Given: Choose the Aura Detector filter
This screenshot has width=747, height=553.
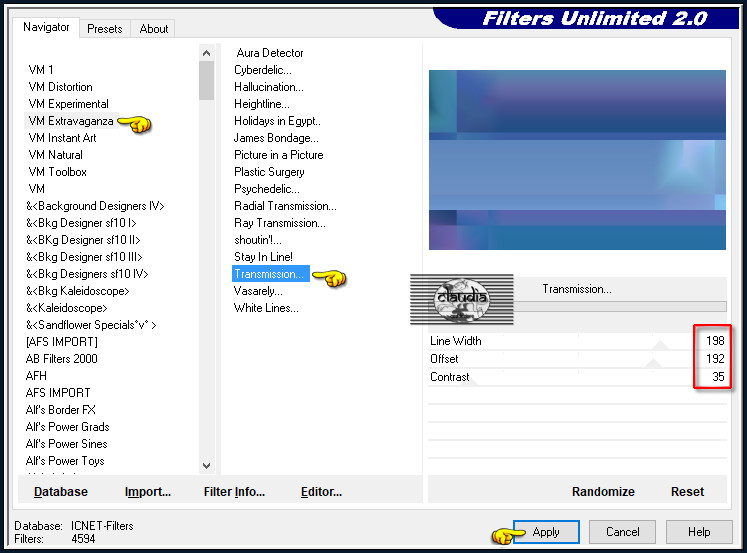Looking at the screenshot, I should pyautogui.click(x=270, y=53).
